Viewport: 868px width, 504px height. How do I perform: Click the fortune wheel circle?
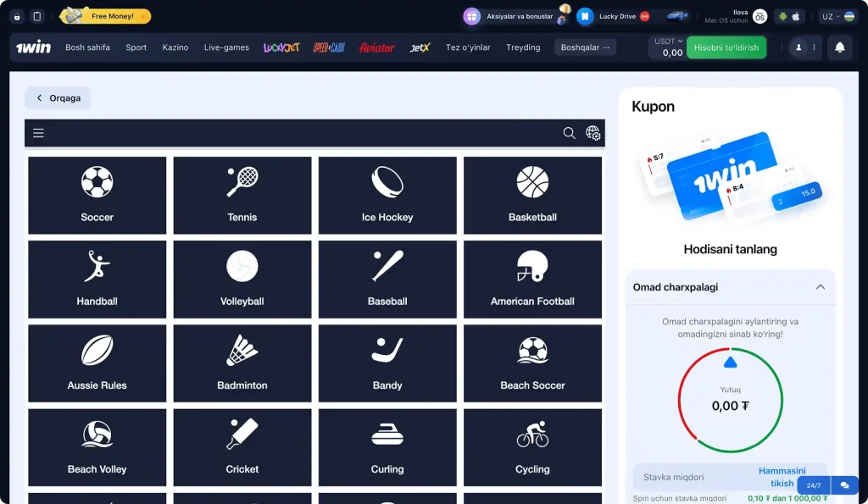730,400
